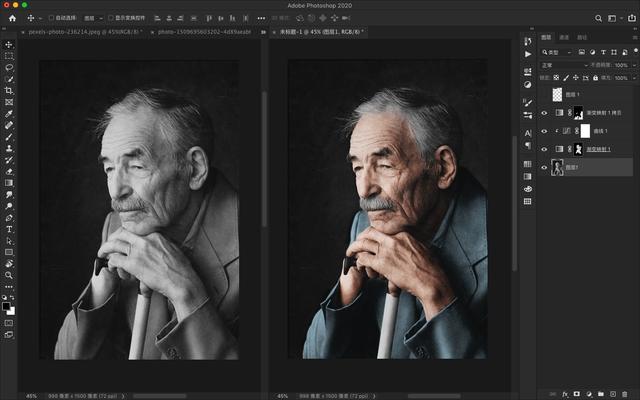Select the bottom photo layer thumbnail
This screenshot has width=640, height=400.
[x=557, y=167]
